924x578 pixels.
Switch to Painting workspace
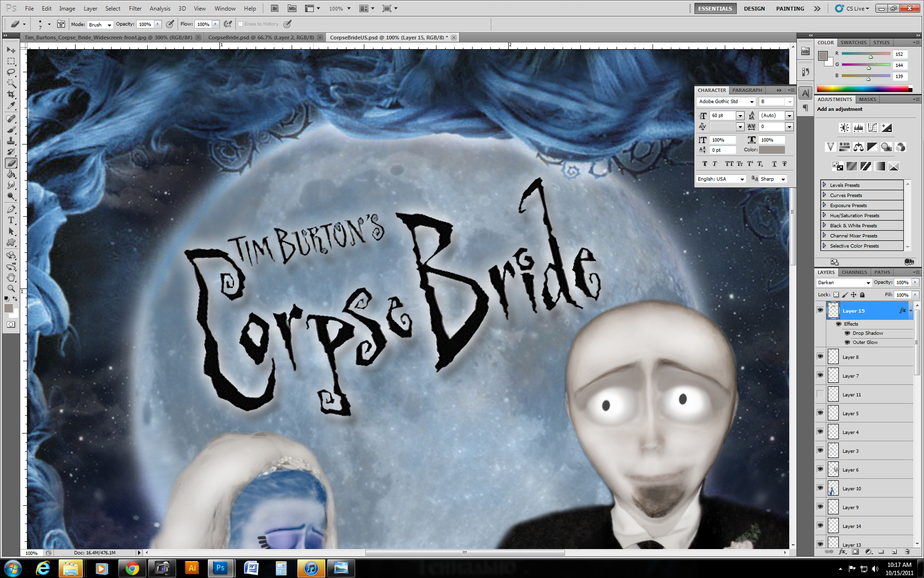[x=790, y=9]
